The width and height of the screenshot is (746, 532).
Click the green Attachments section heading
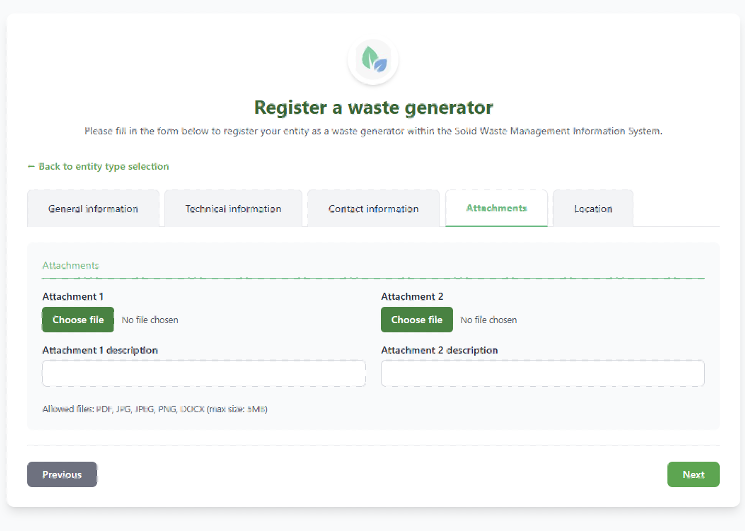(x=71, y=266)
